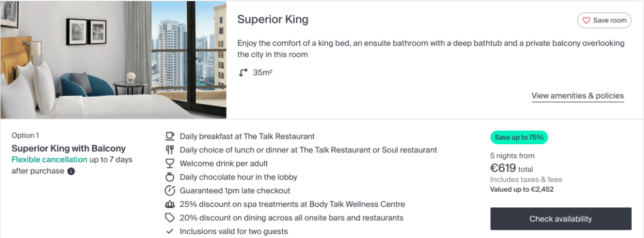Click the dining discount tag icon
The height and width of the screenshot is (238, 644).
(x=170, y=218)
